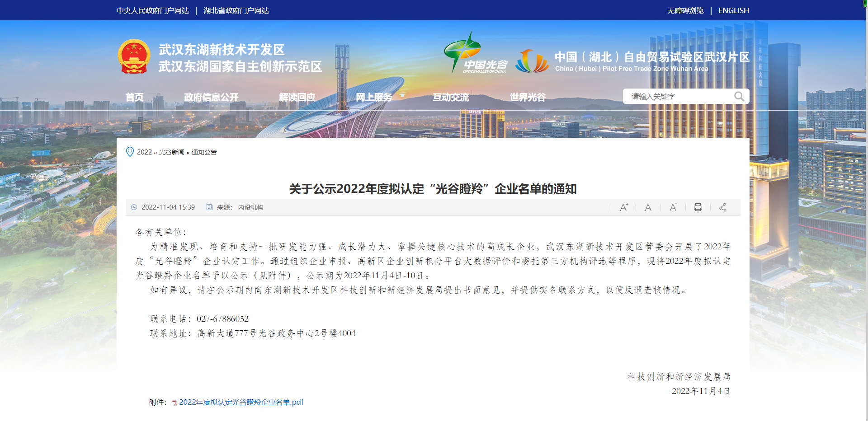This screenshot has height=421, width=868.
Task: Click the article headline 关于公示2022年度拟认定
Action: pos(433,189)
